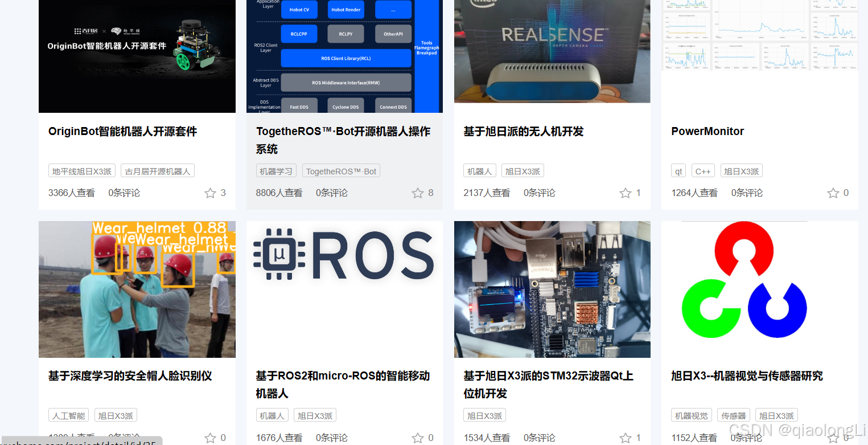Screen dimensions: 868x445
Task: Open the OriginBot robot kit thumbnail
Action: 137,56
